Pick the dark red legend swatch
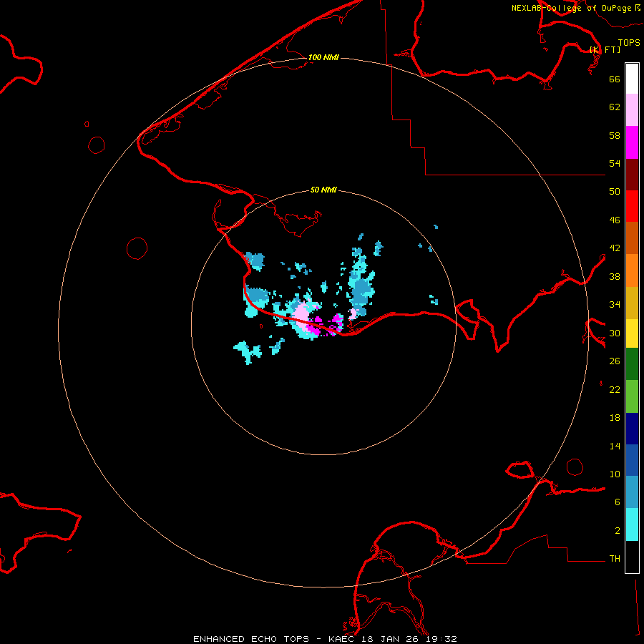 click(x=632, y=175)
